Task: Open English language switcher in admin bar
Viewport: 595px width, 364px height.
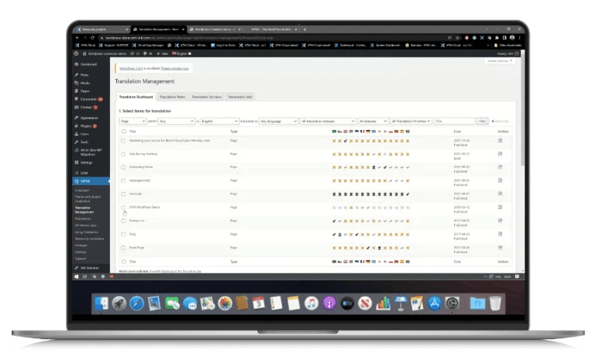Action: point(182,54)
